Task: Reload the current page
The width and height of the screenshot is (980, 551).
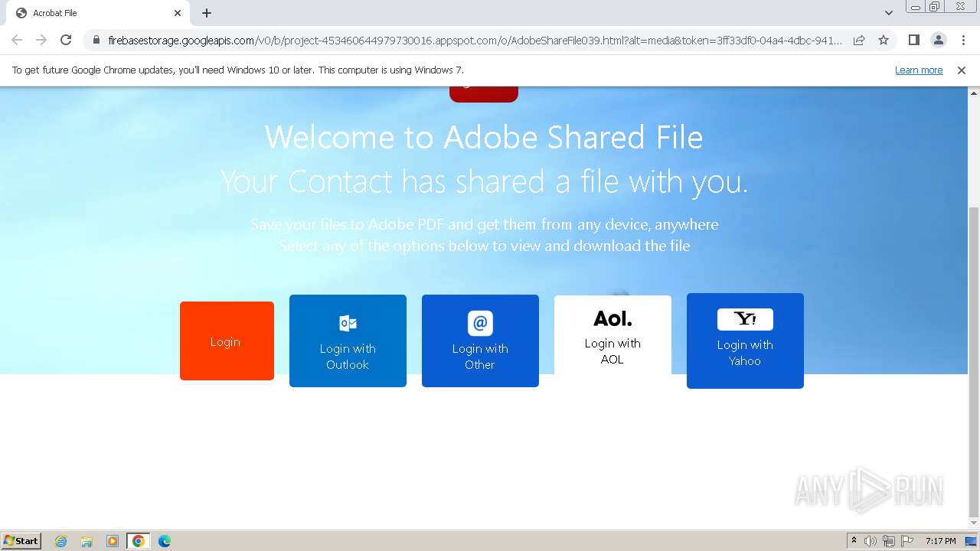Action: coord(66,40)
